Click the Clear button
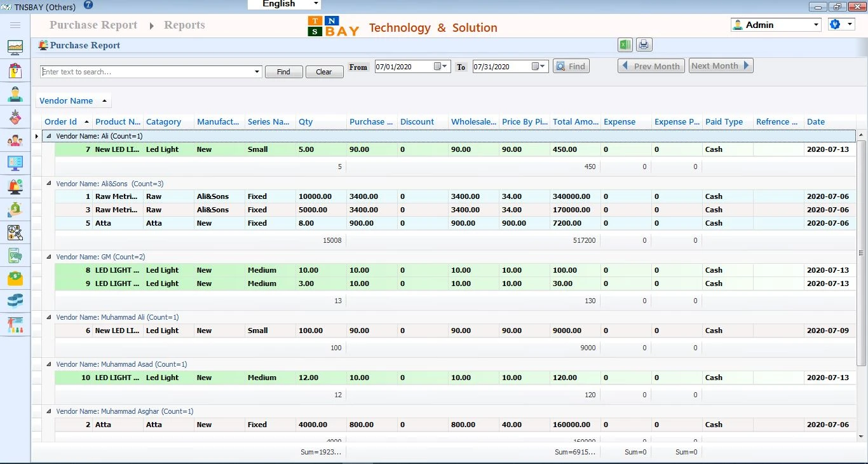 [324, 72]
